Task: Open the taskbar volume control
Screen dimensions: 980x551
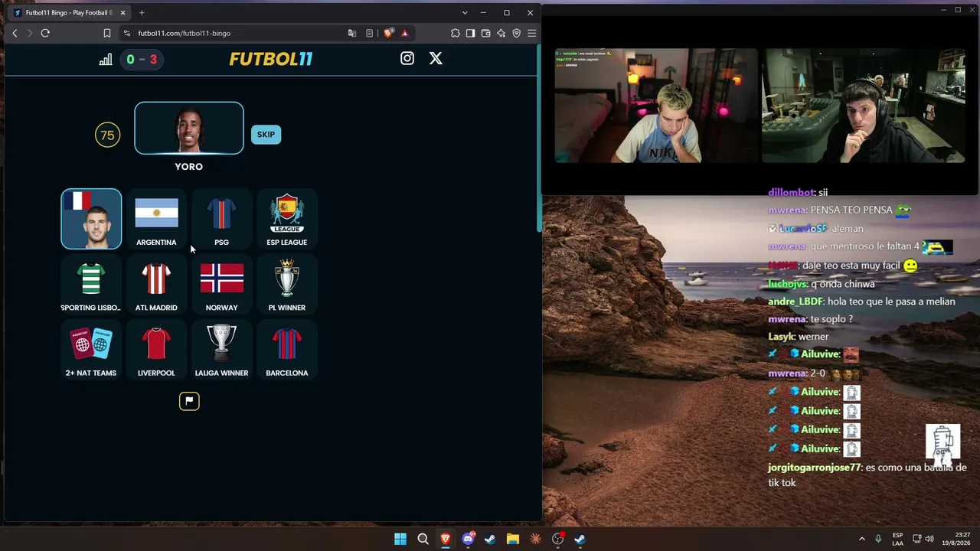Action: point(929,539)
